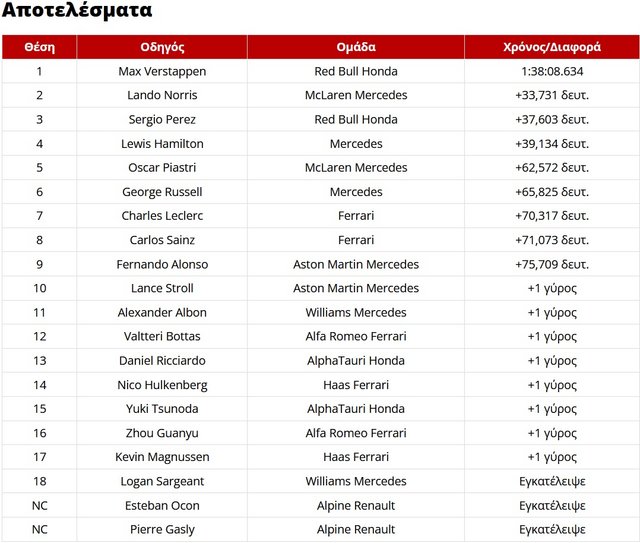Click Daniel Ricciardo's name
Viewport: 640px width, 543px height.
click(x=162, y=361)
